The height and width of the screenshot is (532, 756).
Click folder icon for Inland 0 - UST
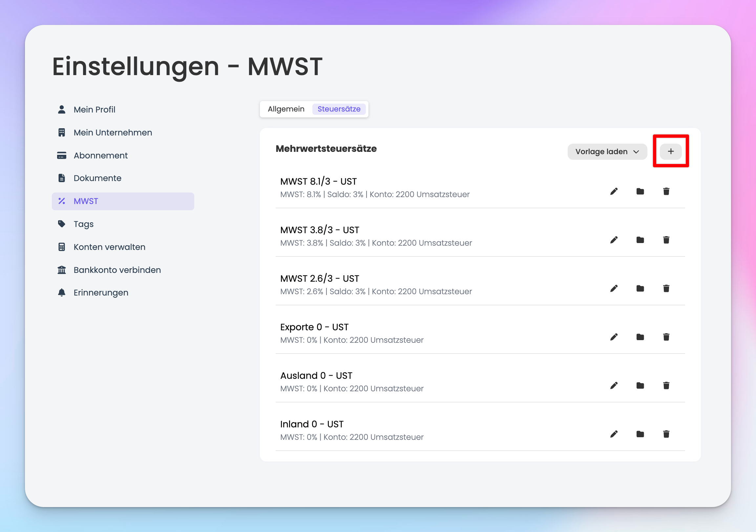tap(640, 434)
